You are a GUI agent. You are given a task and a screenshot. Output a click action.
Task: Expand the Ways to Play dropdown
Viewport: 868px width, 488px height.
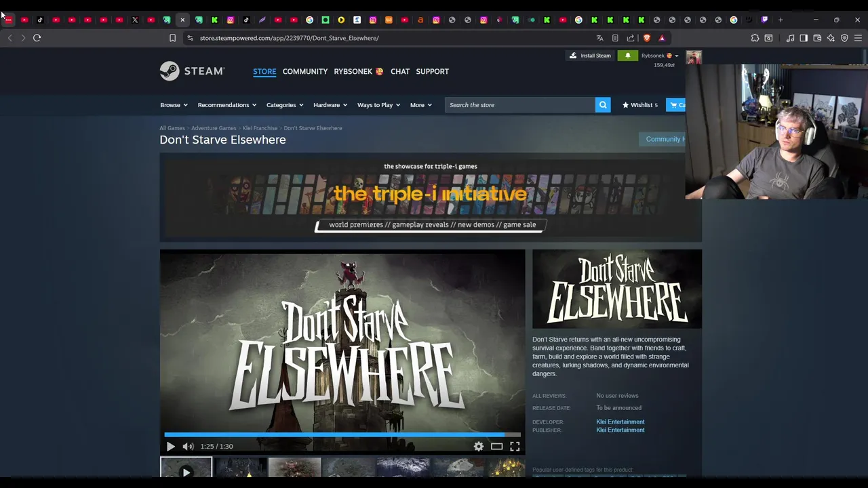click(x=378, y=105)
